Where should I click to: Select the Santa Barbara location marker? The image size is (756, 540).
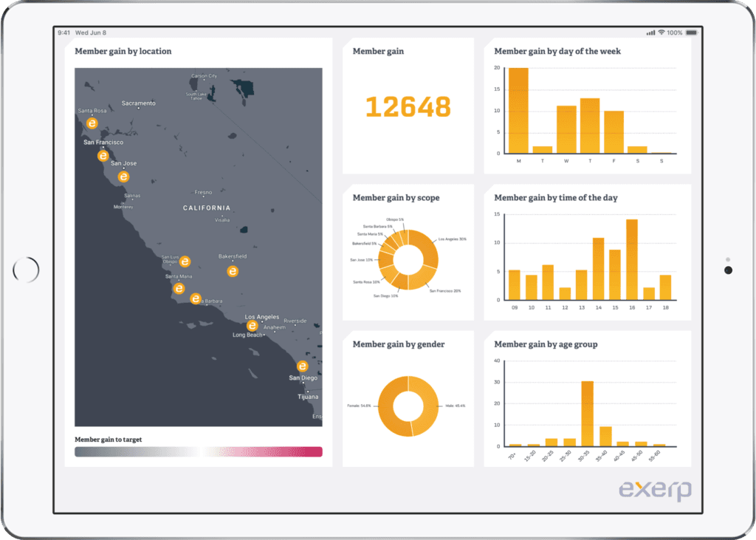click(195, 298)
